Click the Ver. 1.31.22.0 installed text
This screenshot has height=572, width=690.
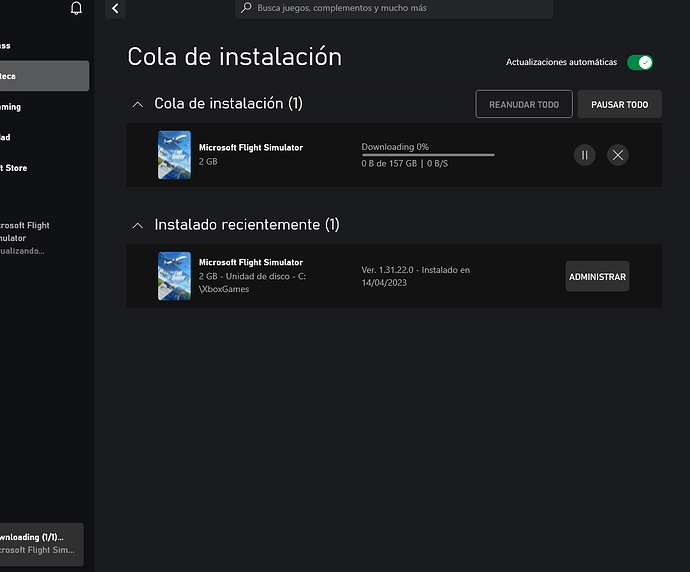(x=415, y=276)
